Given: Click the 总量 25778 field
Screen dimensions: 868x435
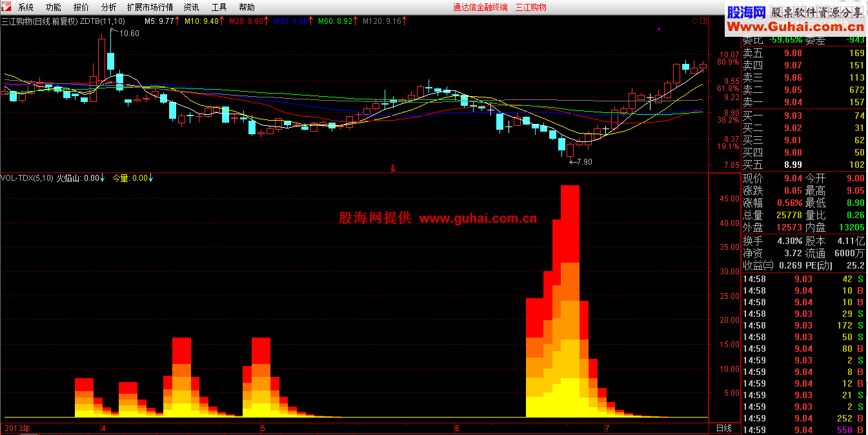Looking at the screenshot, I should coord(772,216).
